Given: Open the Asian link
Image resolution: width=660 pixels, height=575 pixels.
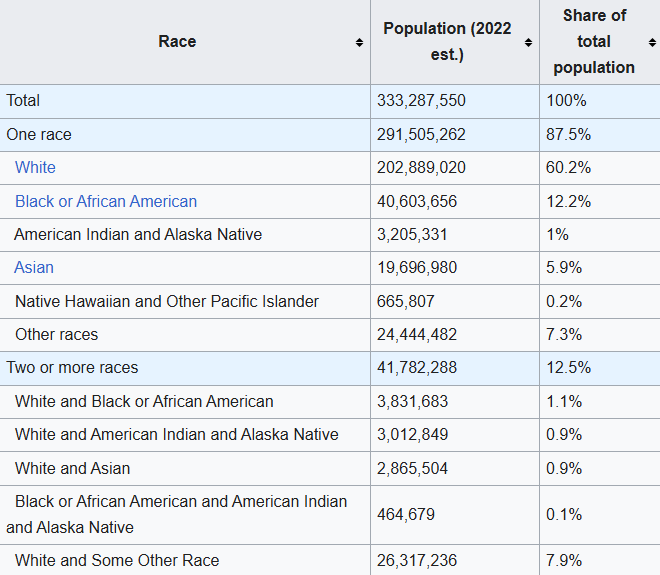Looking at the screenshot, I should [34, 267].
